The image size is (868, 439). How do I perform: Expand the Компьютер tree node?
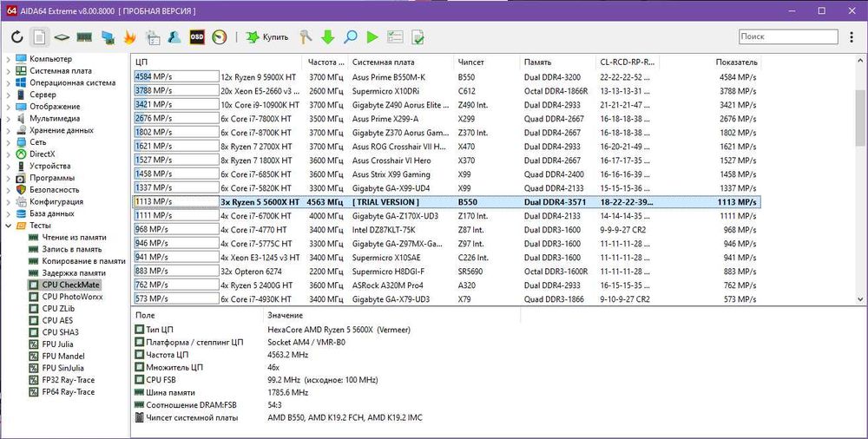[x=9, y=59]
